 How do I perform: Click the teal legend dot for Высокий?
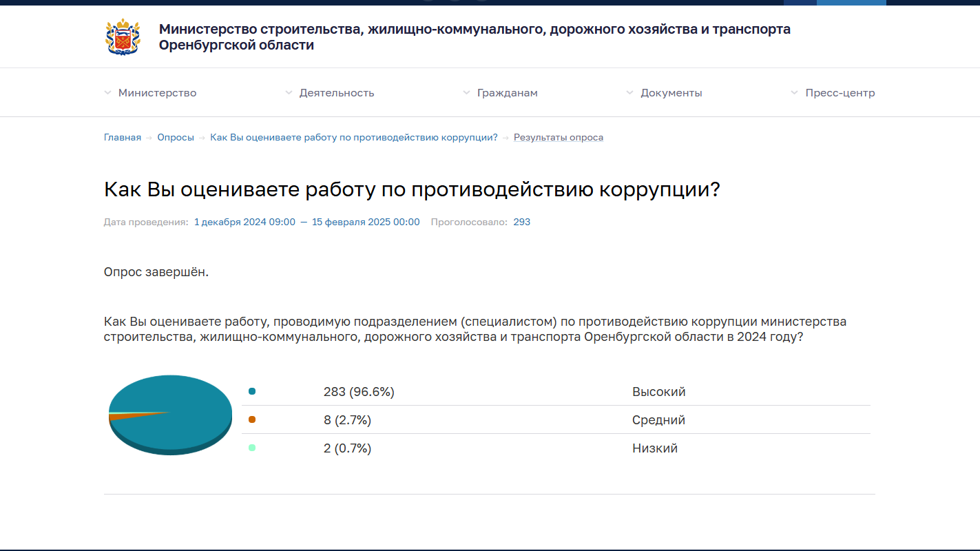[252, 391]
